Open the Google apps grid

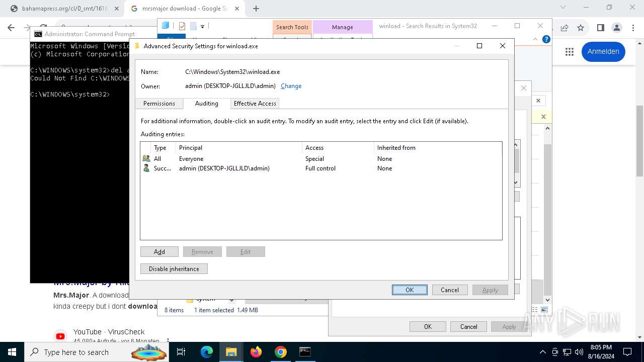point(569,52)
